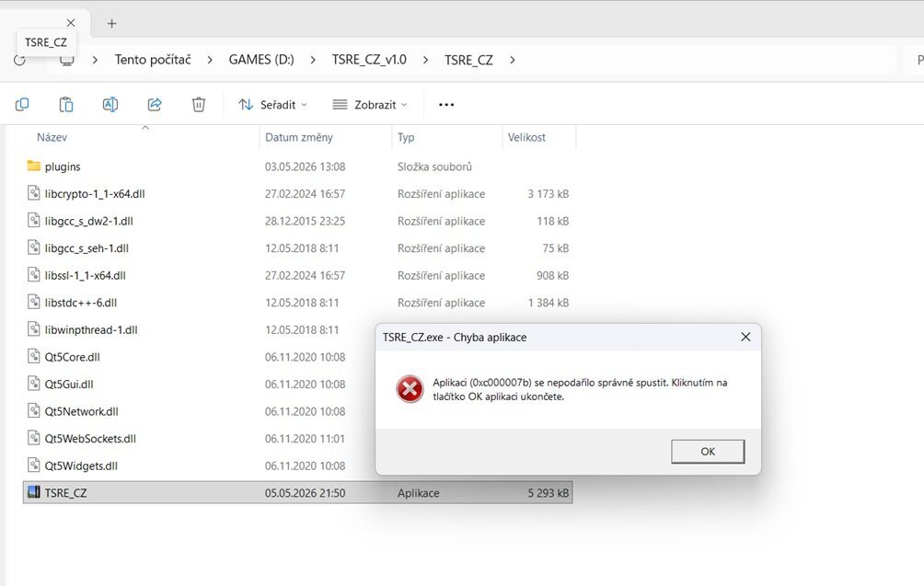The image size is (924, 586).
Task: Sort by the Název column header
Action: coord(52,137)
